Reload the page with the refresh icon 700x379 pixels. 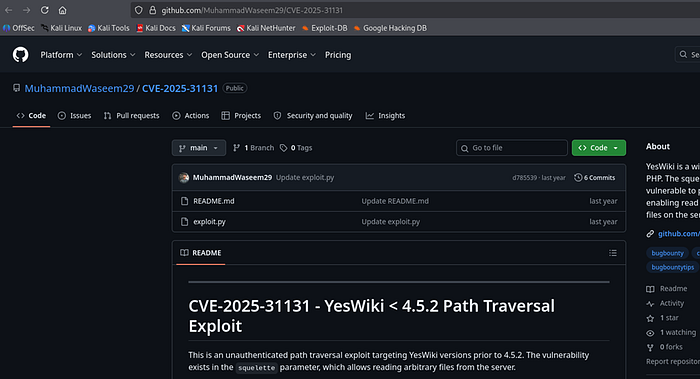[x=45, y=10]
